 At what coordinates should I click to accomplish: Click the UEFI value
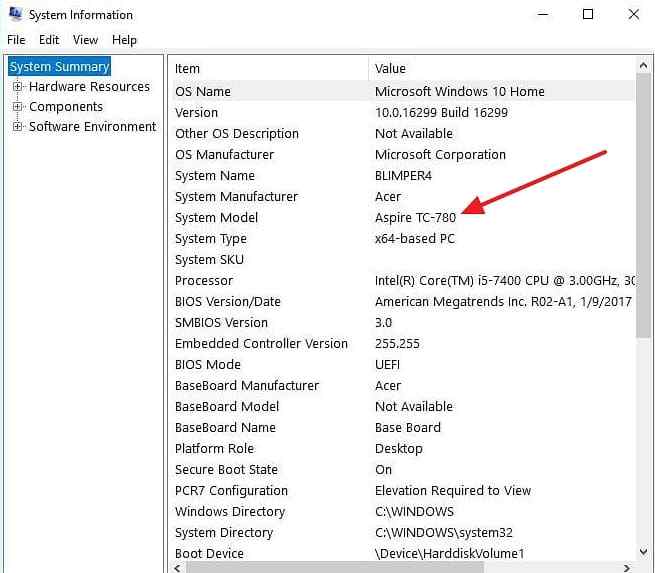tap(387, 365)
